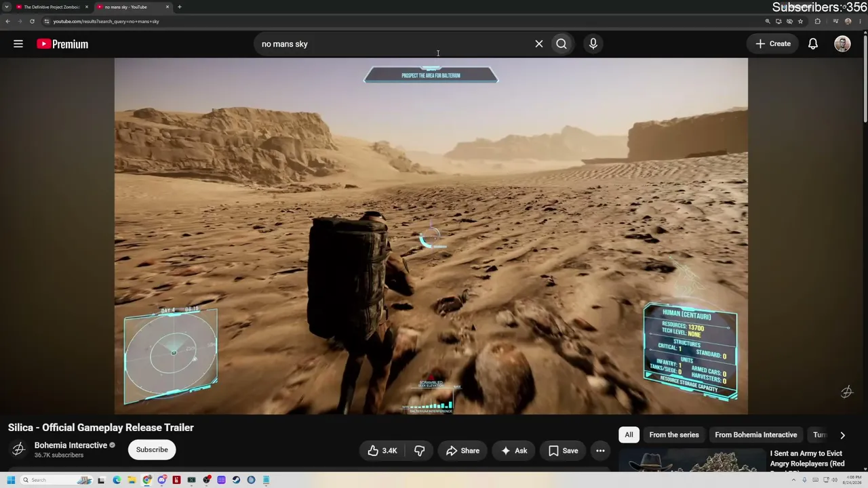Show more filter chips with right arrow

[842, 435]
